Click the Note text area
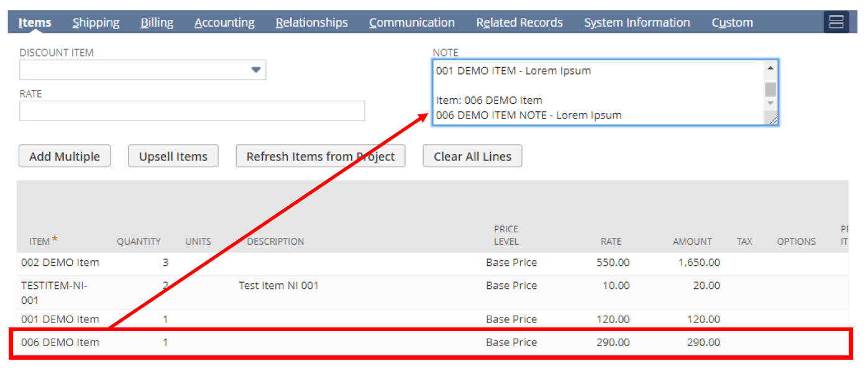The image size is (868, 374). (x=596, y=92)
